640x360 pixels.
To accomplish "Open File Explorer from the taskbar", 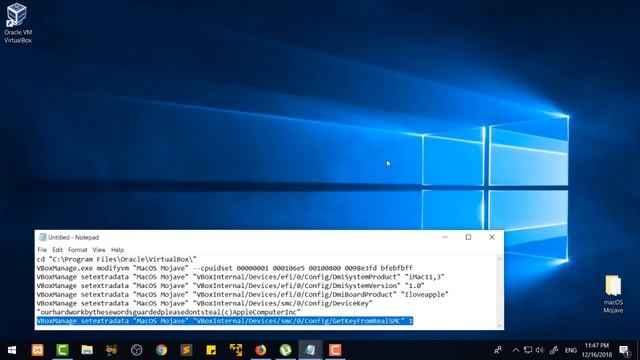I will coord(87,350).
